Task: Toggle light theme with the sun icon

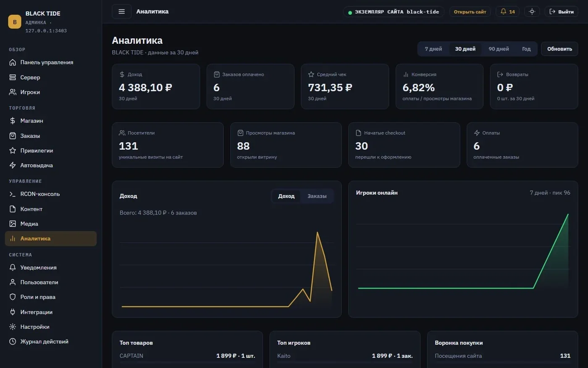Action: [532, 11]
